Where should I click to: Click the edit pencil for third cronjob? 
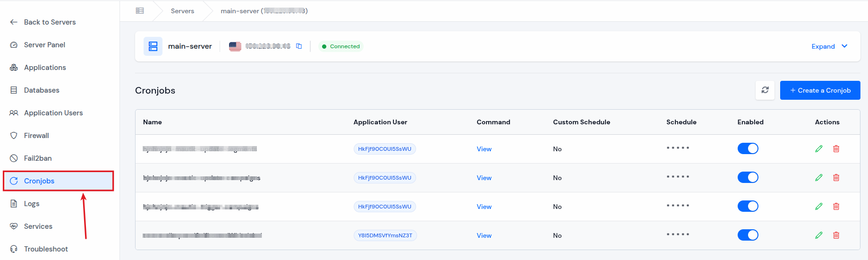pyautogui.click(x=819, y=207)
